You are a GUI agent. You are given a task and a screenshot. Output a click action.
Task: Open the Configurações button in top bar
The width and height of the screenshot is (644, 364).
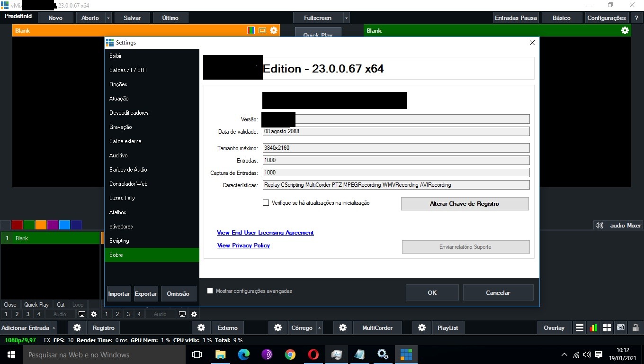[x=607, y=18]
